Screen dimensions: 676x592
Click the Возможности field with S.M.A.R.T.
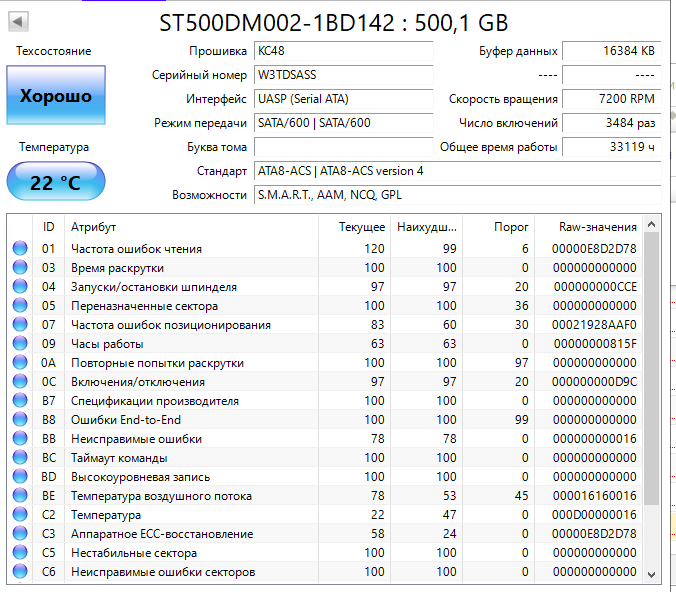click(457, 195)
